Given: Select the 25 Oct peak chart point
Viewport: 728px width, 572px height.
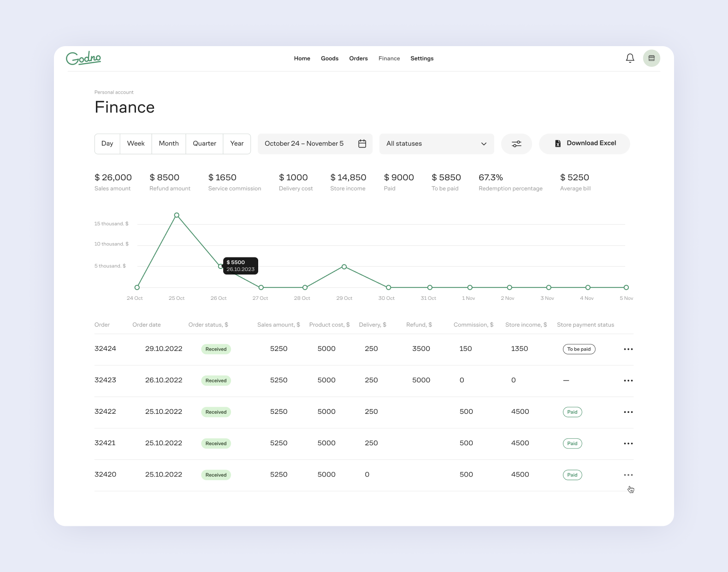Looking at the screenshot, I should coord(177,215).
